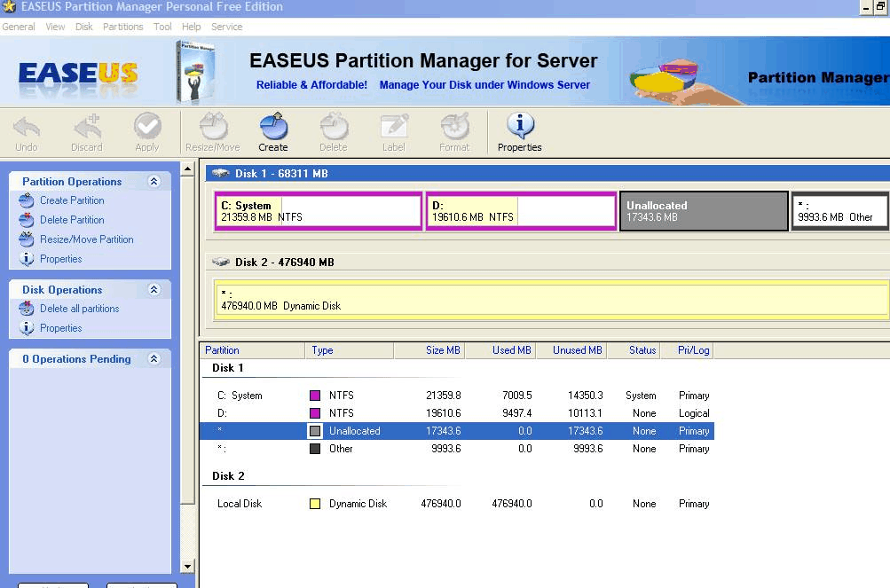
Task: Click the Delete all partitions link
Action: pos(80,308)
